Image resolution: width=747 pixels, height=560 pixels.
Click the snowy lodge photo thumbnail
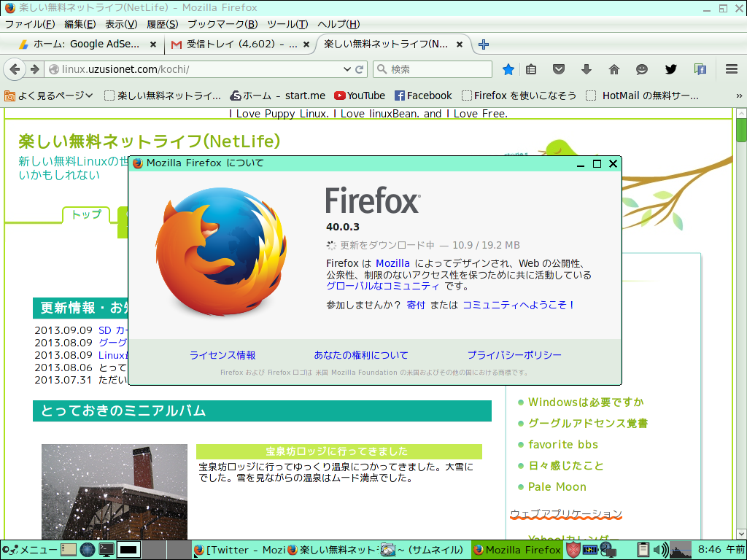click(115, 491)
